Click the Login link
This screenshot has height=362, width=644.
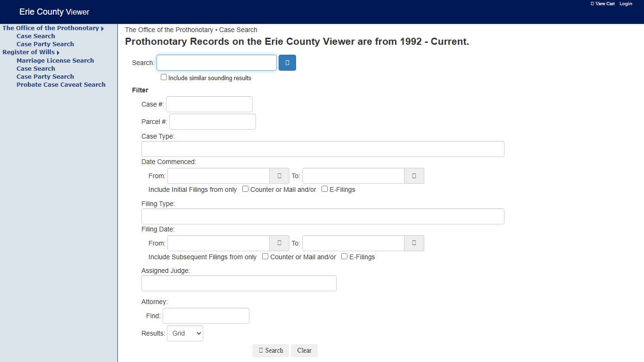click(626, 4)
